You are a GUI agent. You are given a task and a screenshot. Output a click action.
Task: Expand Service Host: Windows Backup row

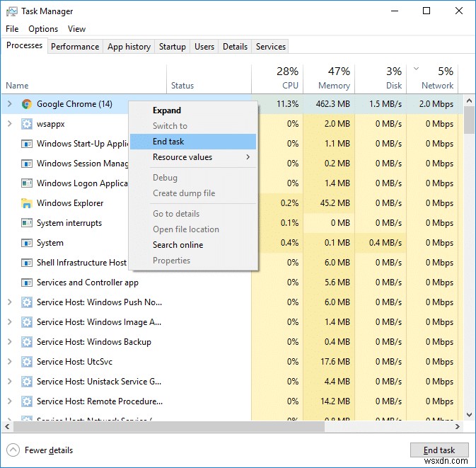[10, 342]
